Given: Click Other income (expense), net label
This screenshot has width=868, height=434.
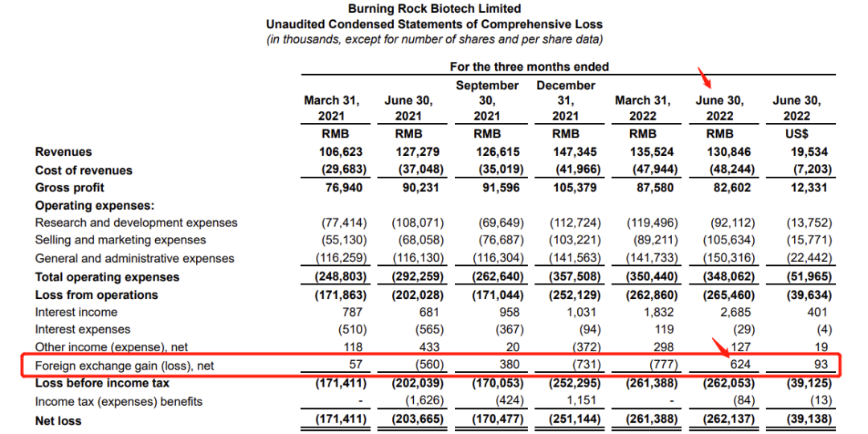Looking at the screenshot, I should pos(111,347).
